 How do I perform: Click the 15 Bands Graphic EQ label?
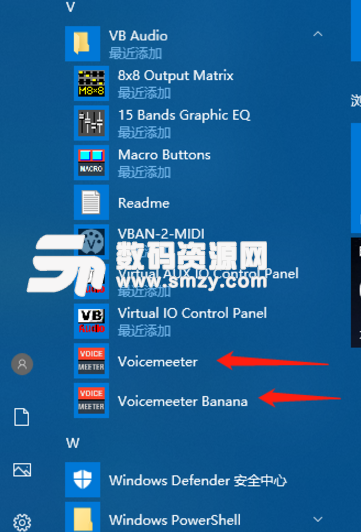184,115
